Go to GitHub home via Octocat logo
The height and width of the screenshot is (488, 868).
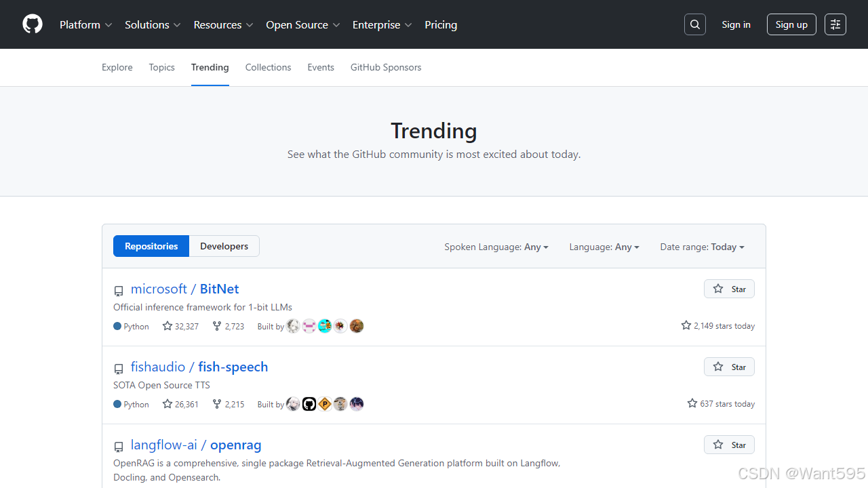point(33,24)
